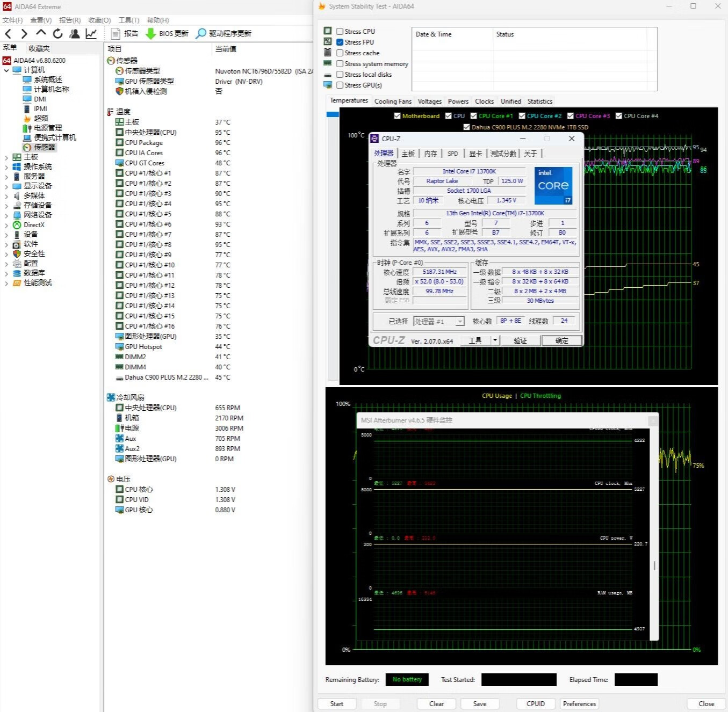
Task: Expand the 操作系统 tree node
Action: [x=6, y=167]
